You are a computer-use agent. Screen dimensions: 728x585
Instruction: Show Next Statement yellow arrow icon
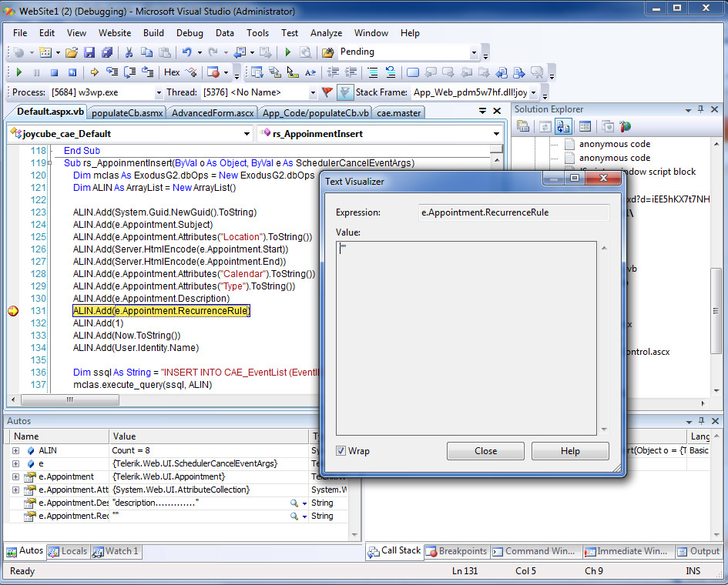pyautogui.click(x=94, y=72)
